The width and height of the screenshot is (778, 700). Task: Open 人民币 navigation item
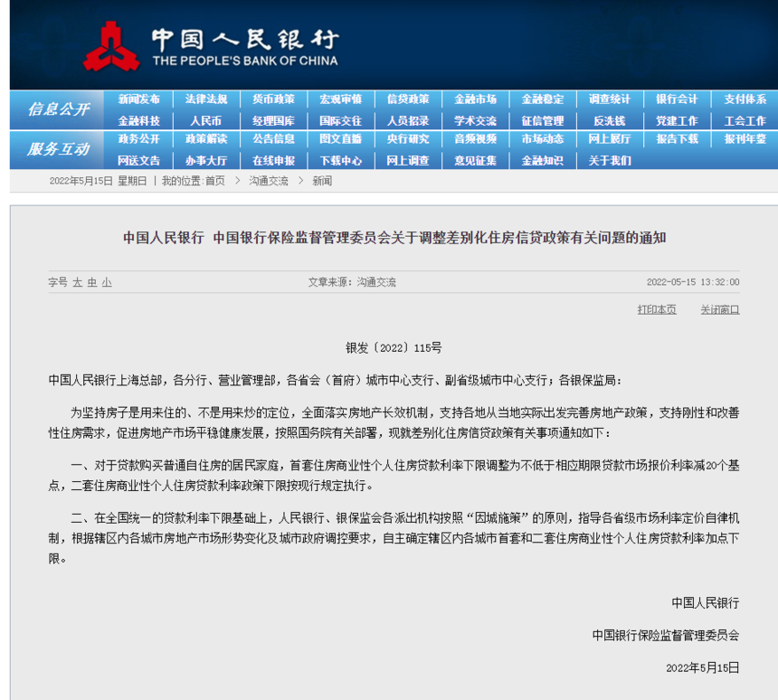tap(206, 121)
